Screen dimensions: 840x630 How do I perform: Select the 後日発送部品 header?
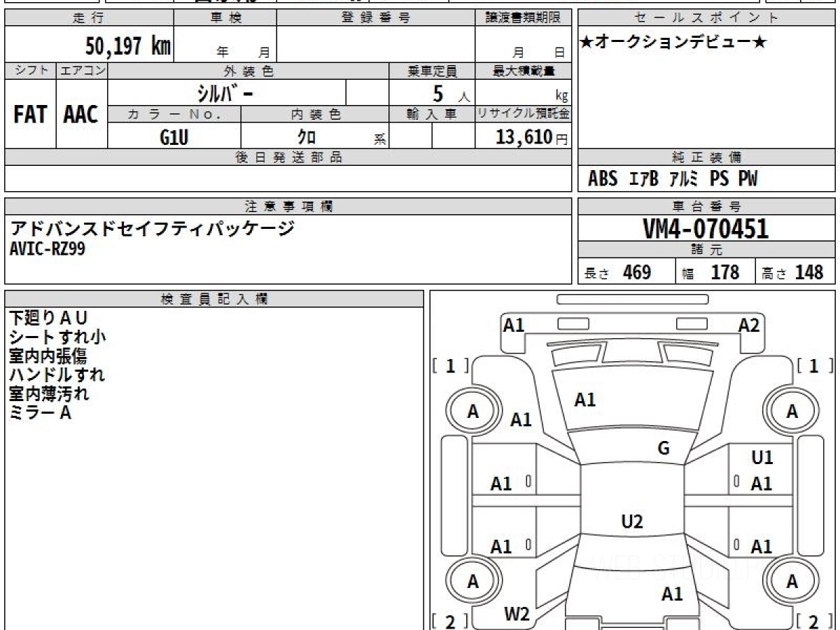pos(288,157)
